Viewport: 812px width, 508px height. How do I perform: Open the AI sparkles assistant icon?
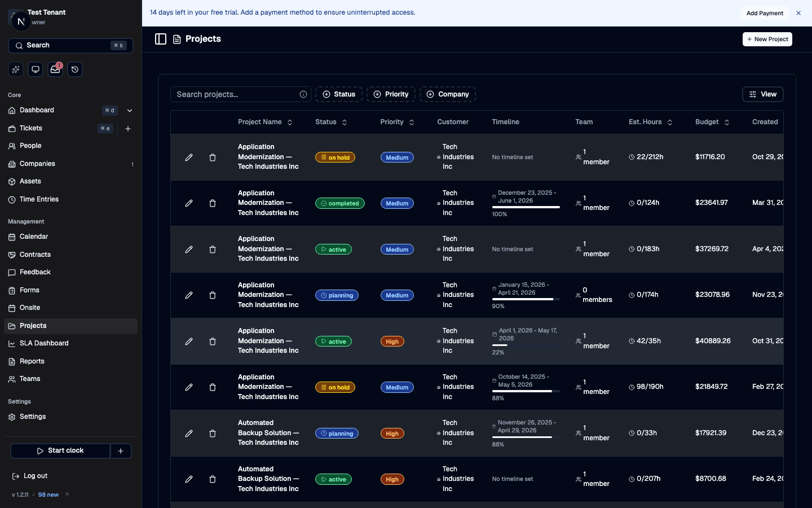16,69
